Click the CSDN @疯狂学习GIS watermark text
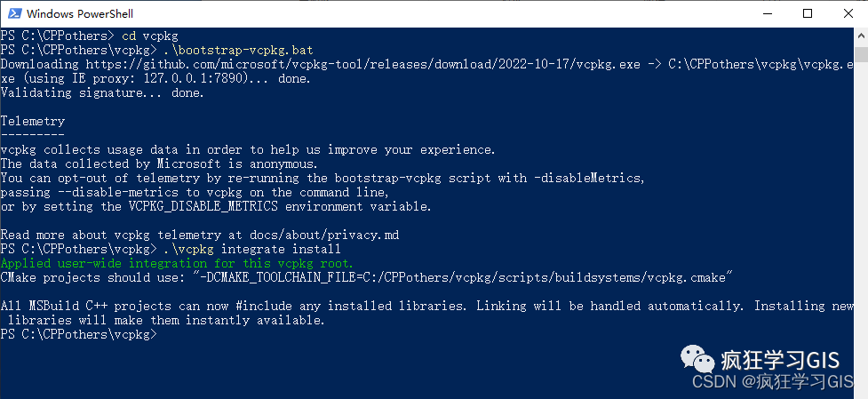This screenshot has height=399, width=868. click(x=772, y=381)
